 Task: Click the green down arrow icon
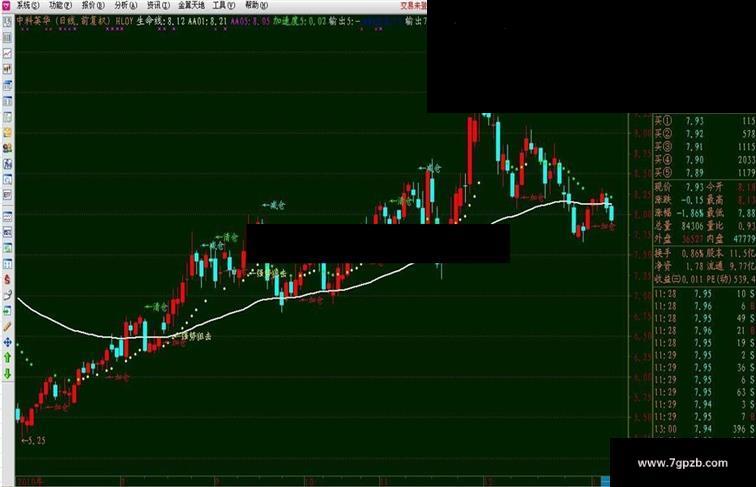pyautogui.click(x=7, y=374)
